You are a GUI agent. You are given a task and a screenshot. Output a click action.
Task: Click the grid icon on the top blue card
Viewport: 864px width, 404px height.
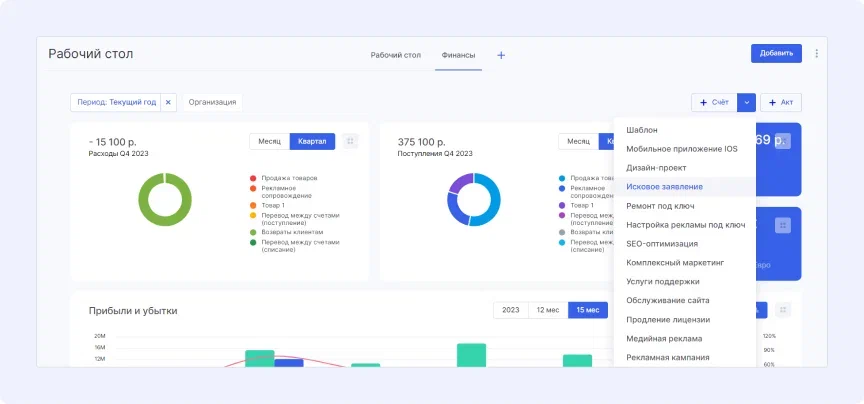coord(783,141)
